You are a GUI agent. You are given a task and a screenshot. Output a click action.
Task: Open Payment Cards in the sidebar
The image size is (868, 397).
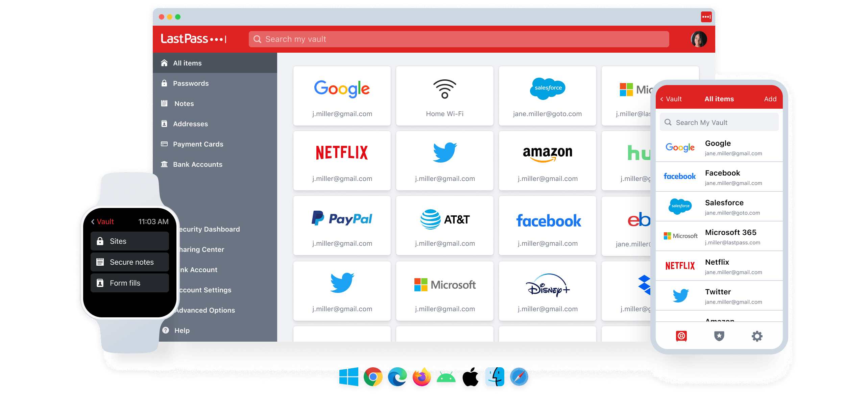pos(215,144)
